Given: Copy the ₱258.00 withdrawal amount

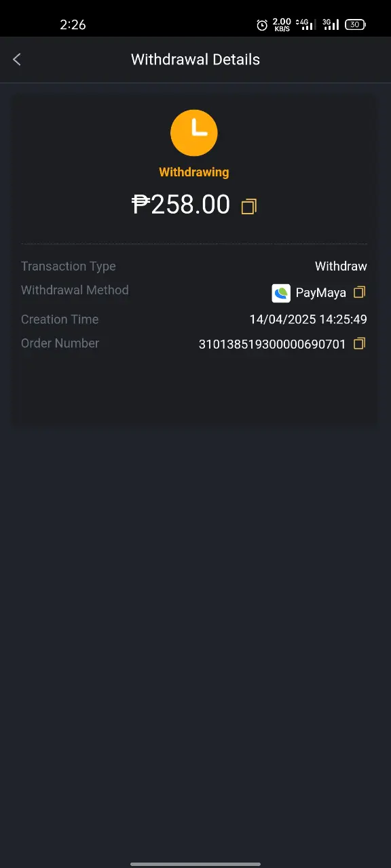Looking at the screenshot, I should point(249,206).
